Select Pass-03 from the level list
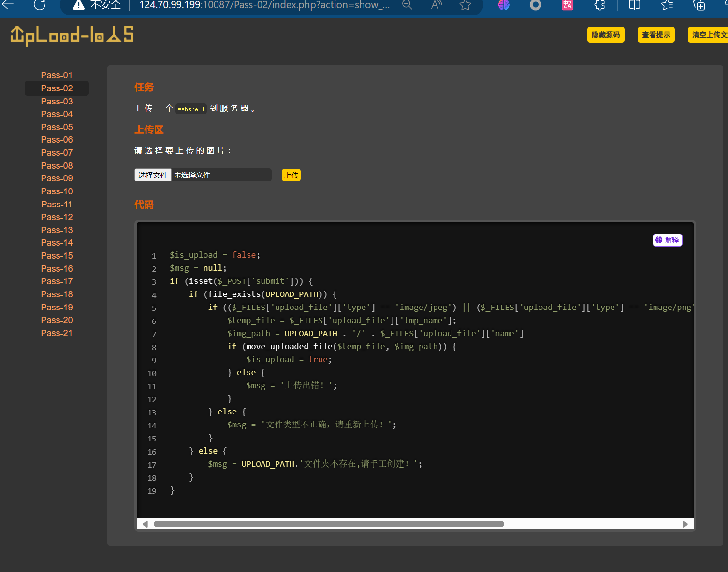 pyautogui.click(x=57, y=102)
